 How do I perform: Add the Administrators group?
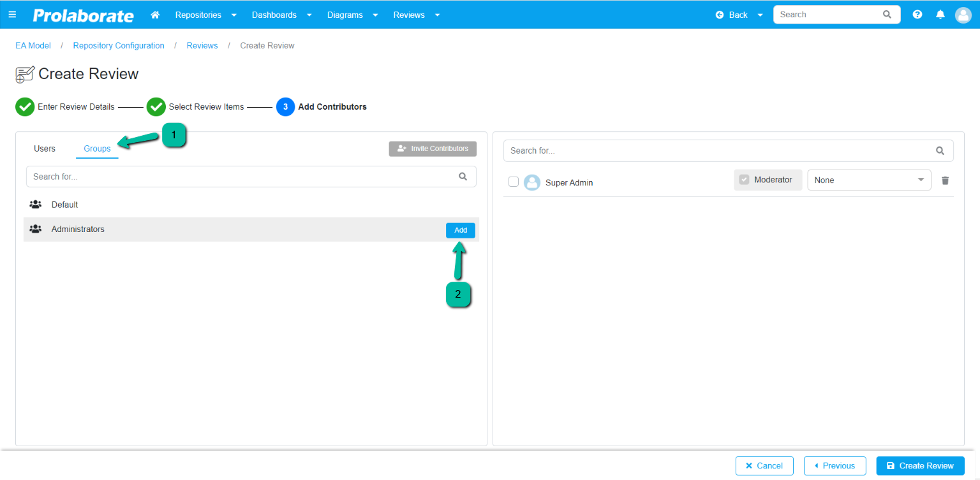461,230
